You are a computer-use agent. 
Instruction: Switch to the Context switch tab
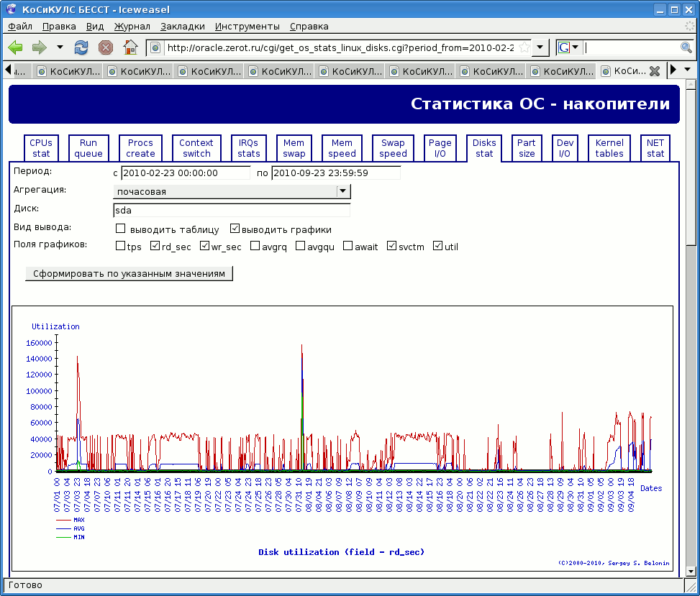point(196,148)
